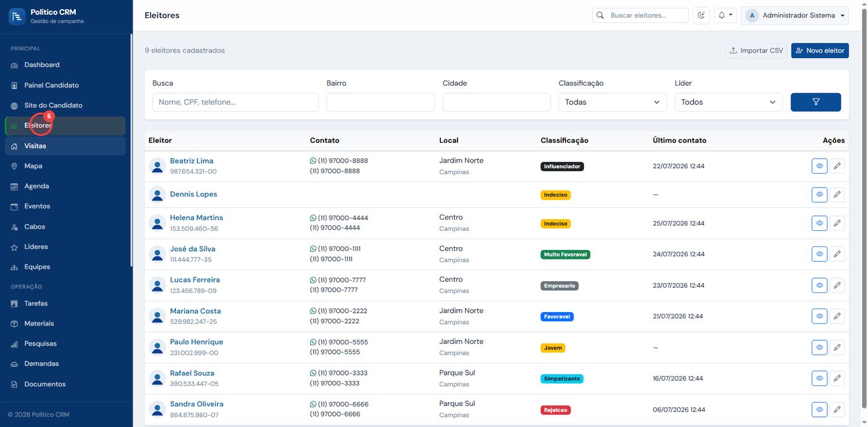This screenshot has width=868, height=427.
Task: Click Influenciador classification badge
Action: click(562, 166)
